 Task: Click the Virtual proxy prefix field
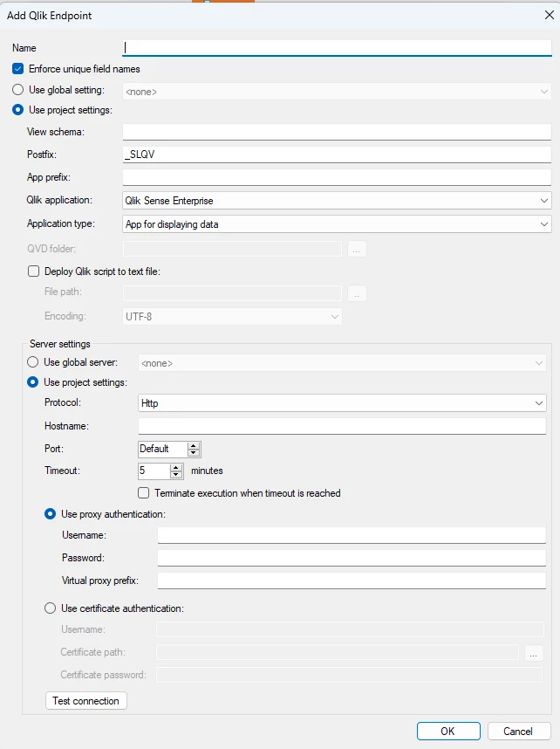(352, 581)
